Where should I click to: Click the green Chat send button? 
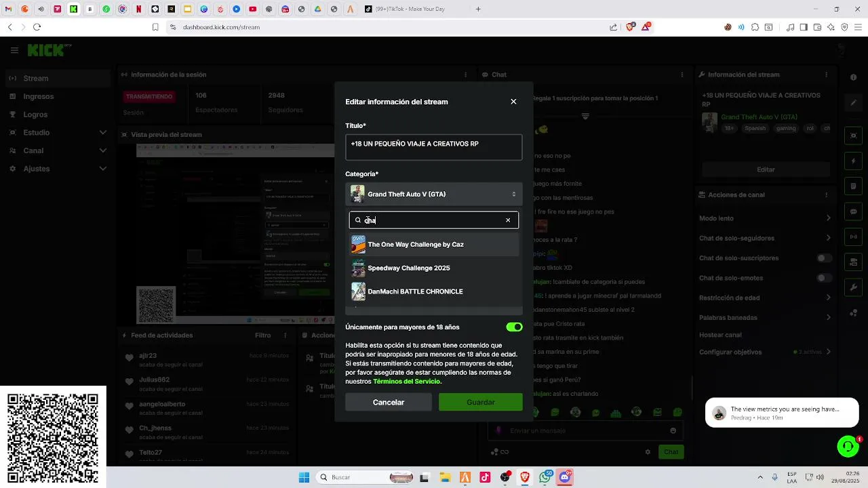coord(671,452)
